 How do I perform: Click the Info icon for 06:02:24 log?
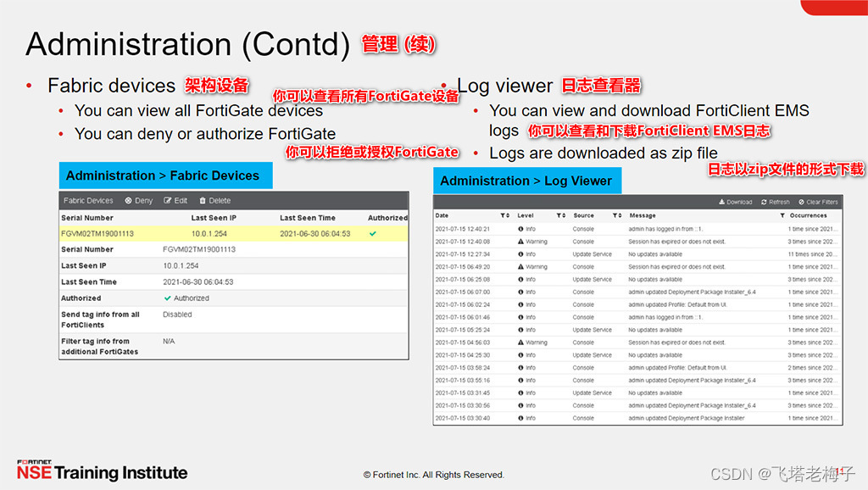pos(521,304)
